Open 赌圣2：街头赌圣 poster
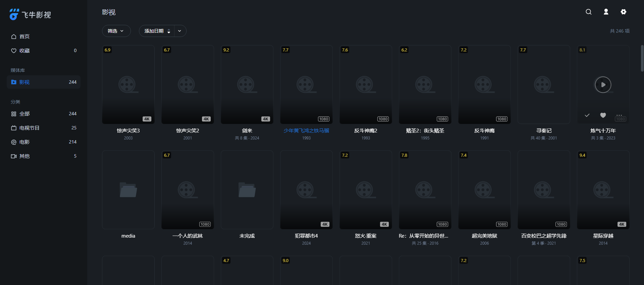The width and height of the screenshot is (644, 285). coord(425,85)
